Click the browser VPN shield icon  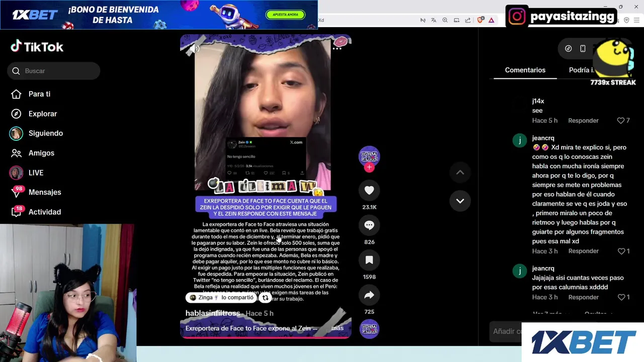[x=626, y=20]
